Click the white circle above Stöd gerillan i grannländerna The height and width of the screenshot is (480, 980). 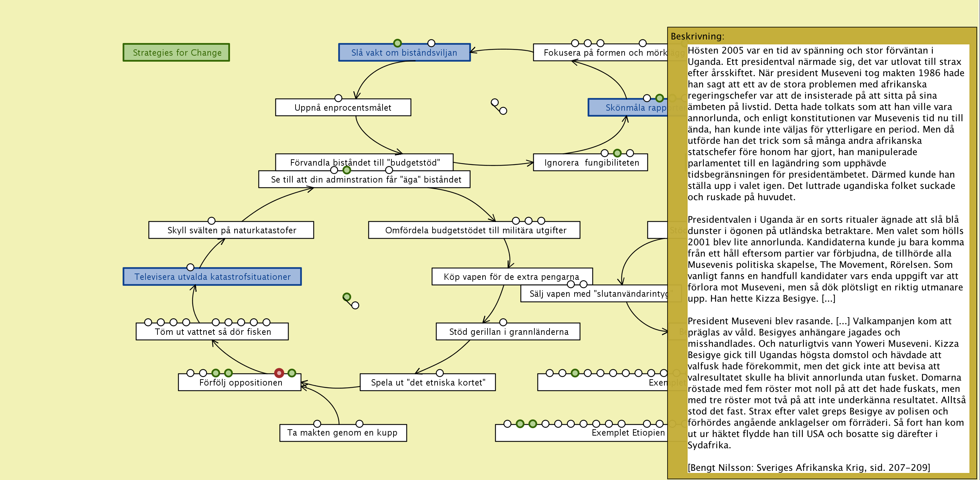(x=503, y=322)
